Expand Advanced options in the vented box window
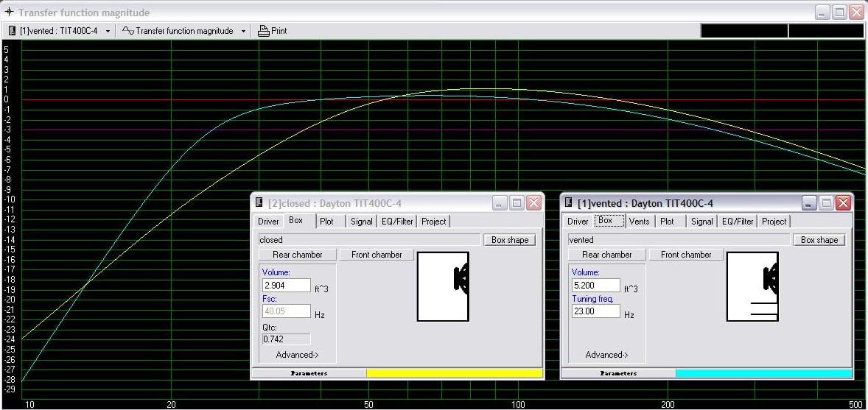The width and height of the screenshot is (868, 410). [x=606, y=355]
